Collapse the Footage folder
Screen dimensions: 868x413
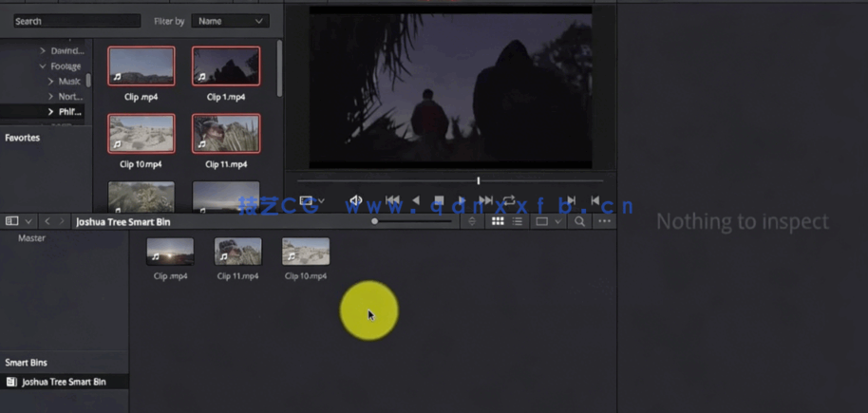click(43, 66)
